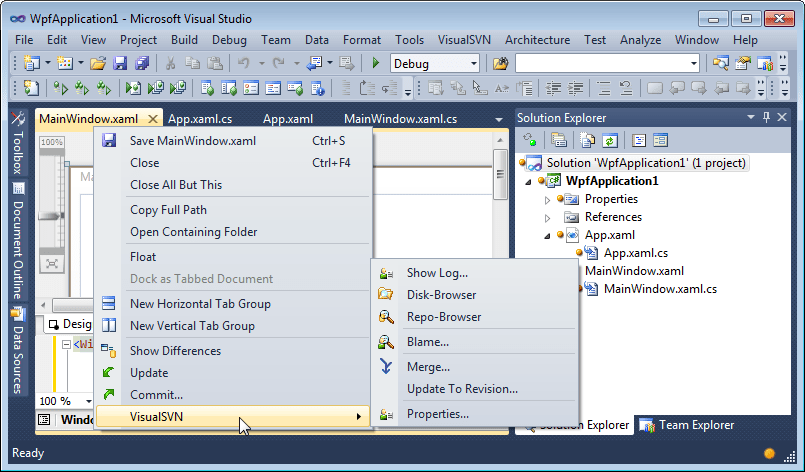Start debugging with the green play icon
This screenshot has width=805, height=472.
[376, 64]
